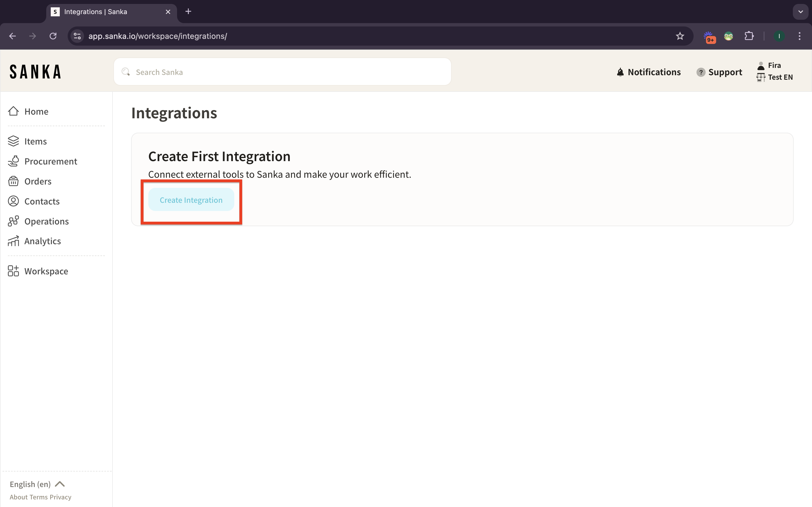Click the Analytics chart icon

[14, 241]
